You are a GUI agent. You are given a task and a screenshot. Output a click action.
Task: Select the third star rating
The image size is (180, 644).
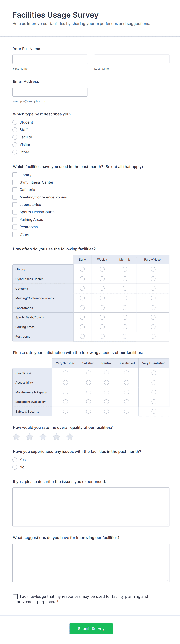pyautogui.click(x=43, y=437)
